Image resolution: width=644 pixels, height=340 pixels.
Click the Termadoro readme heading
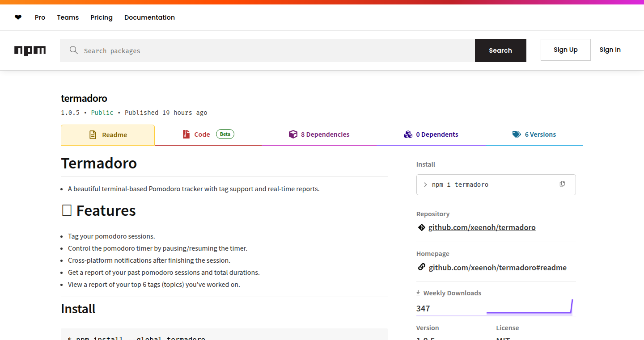point(99,163)
